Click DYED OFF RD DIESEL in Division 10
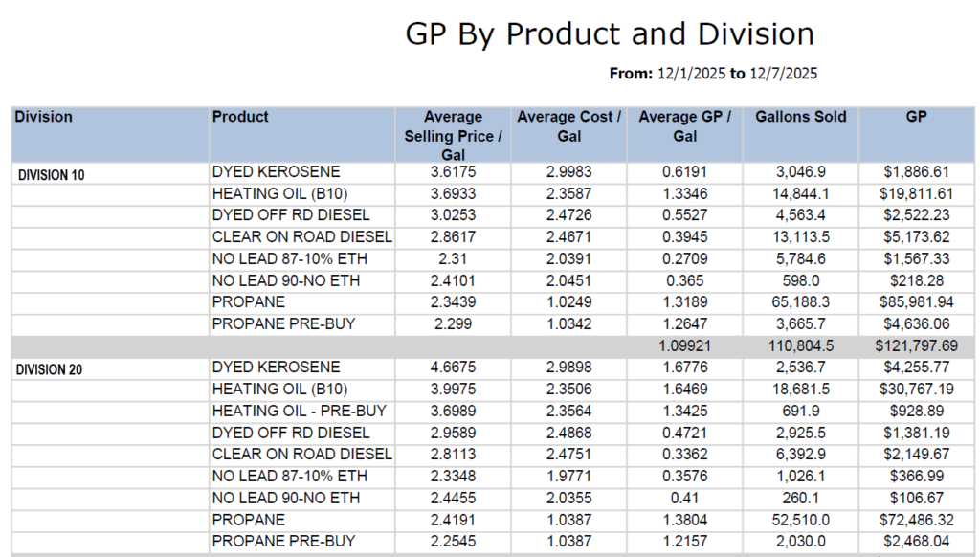 pos(291,215)
